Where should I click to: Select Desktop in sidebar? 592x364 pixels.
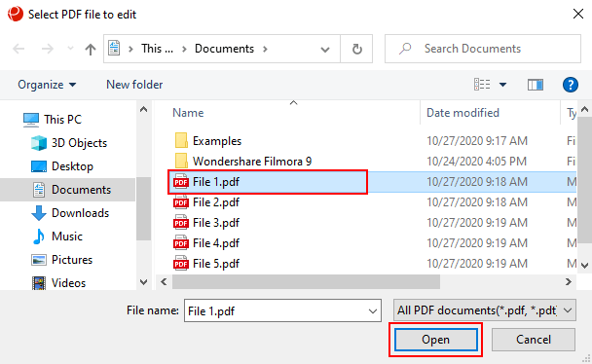tap(72, 166)
